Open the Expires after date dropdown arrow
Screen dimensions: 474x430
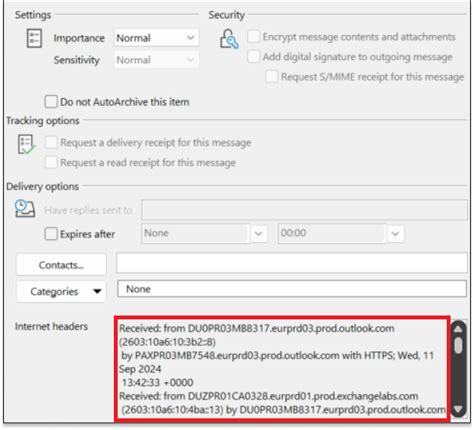coord(259,234)
